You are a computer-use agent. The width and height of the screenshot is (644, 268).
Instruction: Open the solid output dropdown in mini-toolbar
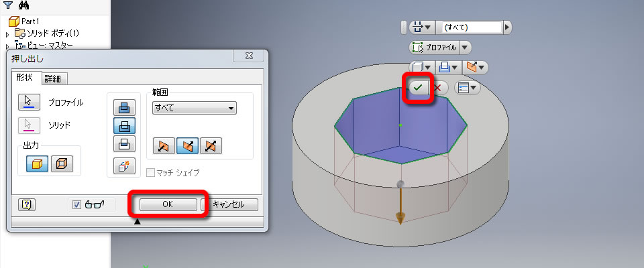coord(422,67)
